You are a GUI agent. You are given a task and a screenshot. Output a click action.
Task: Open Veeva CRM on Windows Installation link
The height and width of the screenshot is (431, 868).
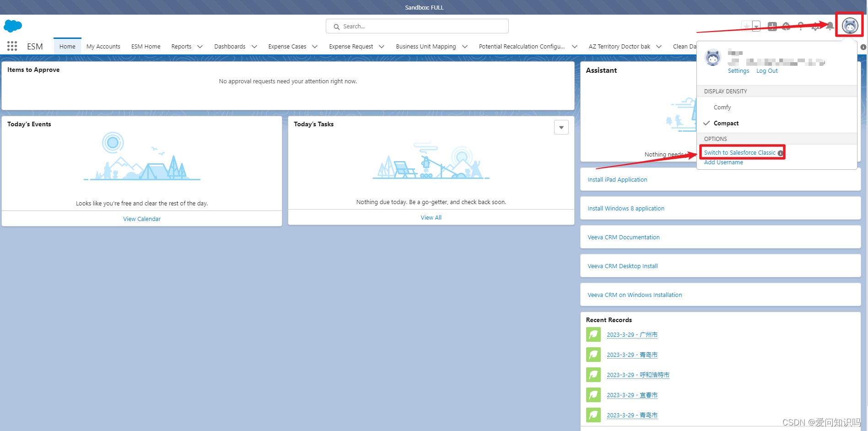[635, 295]
